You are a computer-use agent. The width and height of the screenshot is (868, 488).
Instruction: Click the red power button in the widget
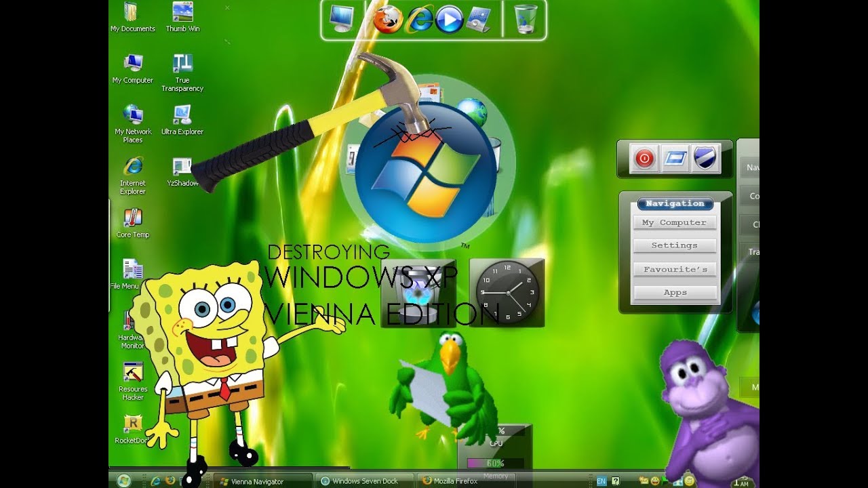point(644,159)
